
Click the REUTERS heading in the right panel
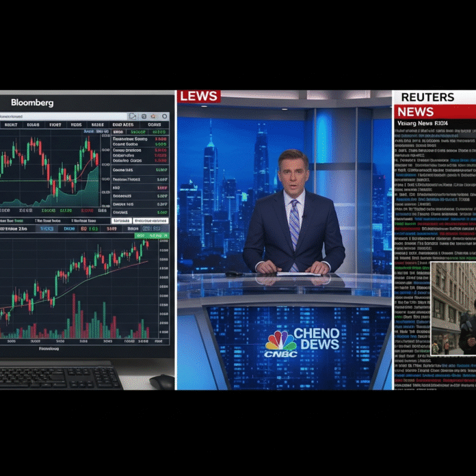point(427,97)
